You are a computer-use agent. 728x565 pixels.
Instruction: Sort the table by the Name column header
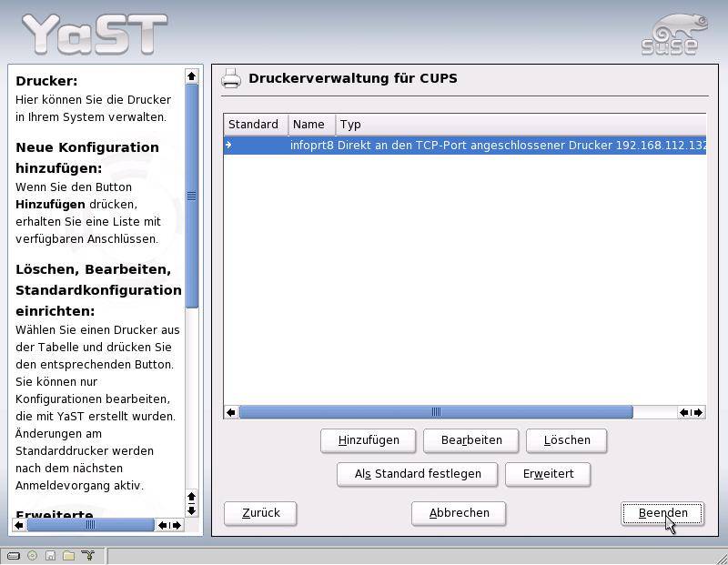311,125
